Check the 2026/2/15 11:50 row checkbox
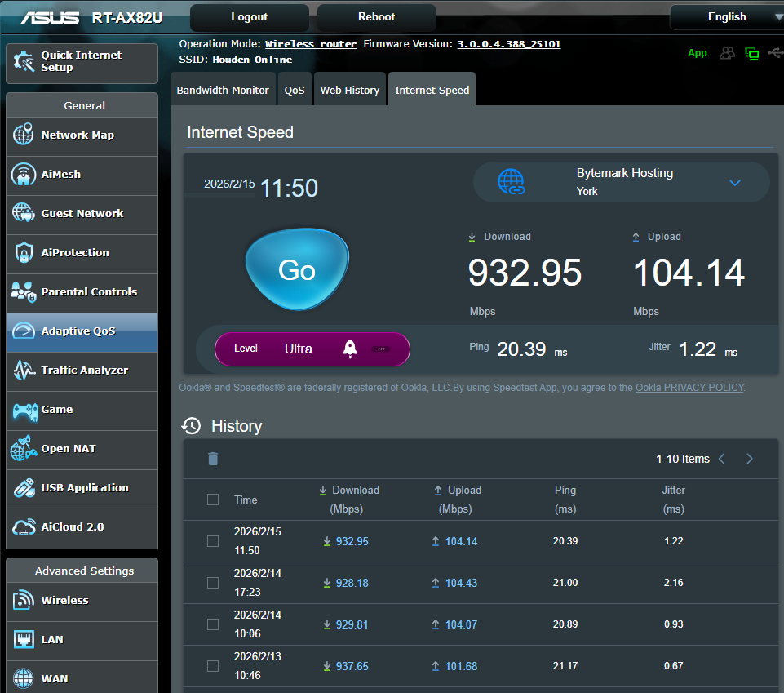 tap(213, 541)
